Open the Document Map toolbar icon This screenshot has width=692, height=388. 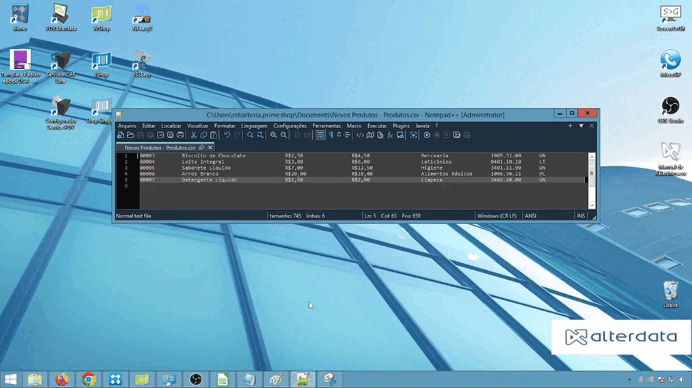point(370,135)
